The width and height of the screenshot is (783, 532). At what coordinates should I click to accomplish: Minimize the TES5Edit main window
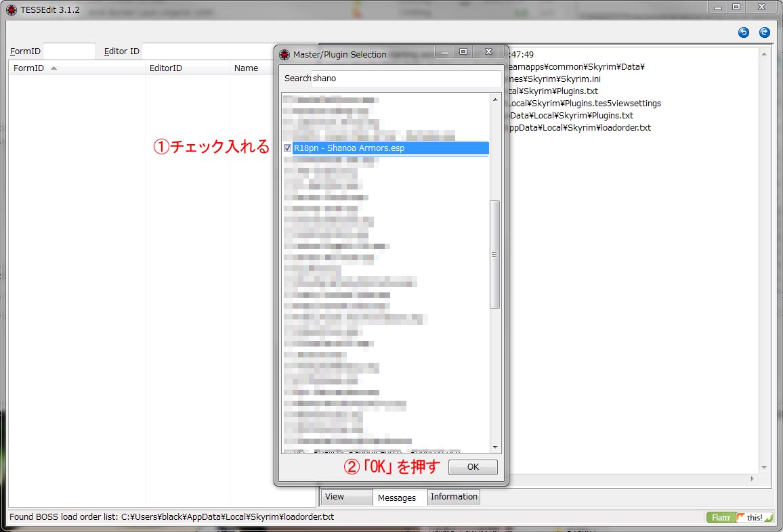coord(718,7)
